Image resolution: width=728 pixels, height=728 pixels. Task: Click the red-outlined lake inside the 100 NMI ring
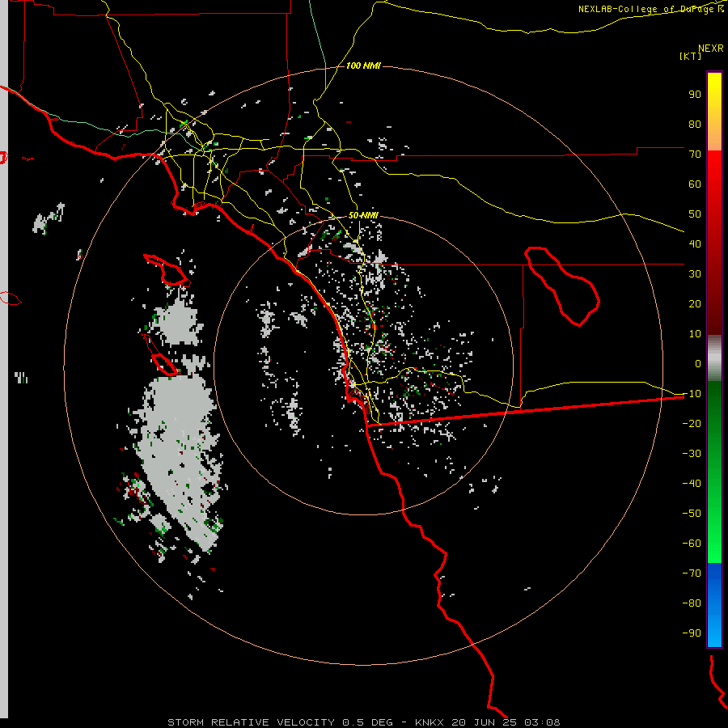point(562,286)
